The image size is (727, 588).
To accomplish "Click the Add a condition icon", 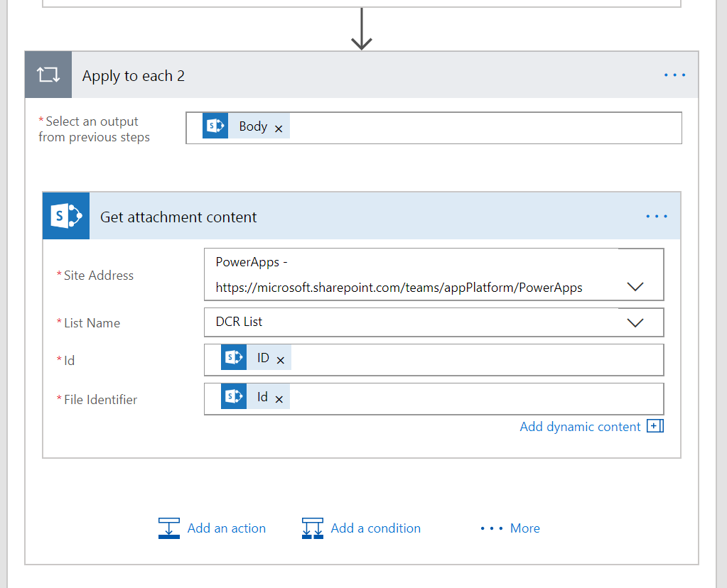I will point(313,528).
